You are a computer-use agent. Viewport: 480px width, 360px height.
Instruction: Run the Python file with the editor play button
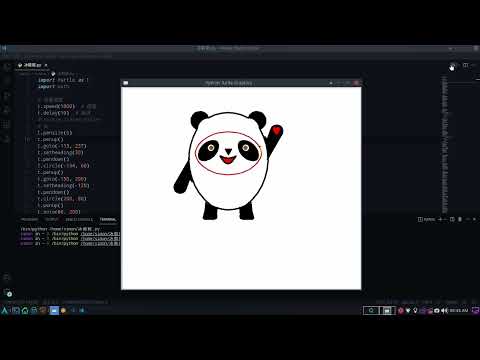tap(452, 65)
